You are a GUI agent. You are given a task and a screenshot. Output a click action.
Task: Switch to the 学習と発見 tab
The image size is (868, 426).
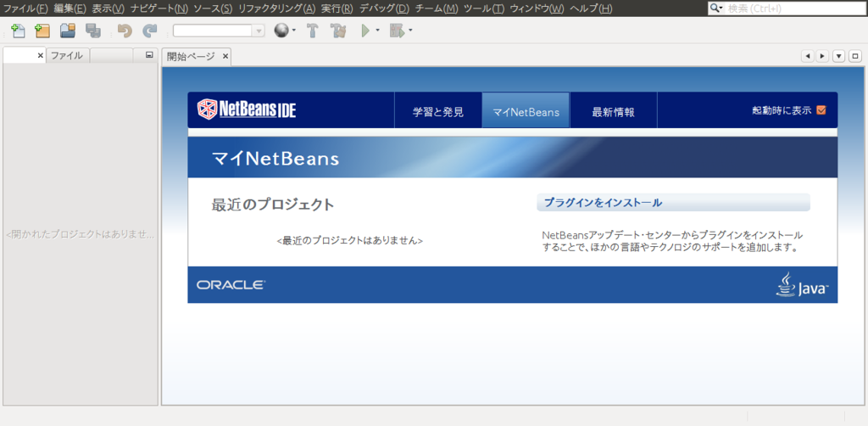438,110
